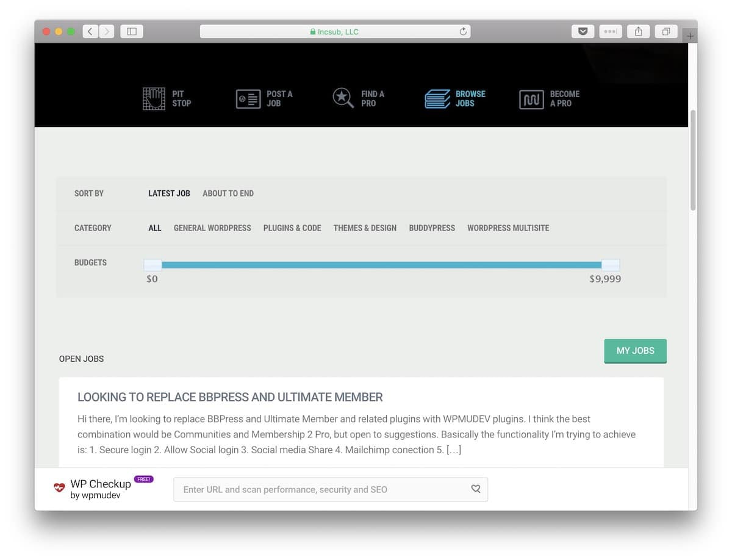Image resolution: width=732 pixels, height=560 pixels.
Task: Click the WP Checkup URL input field
Action: [331, 489]
